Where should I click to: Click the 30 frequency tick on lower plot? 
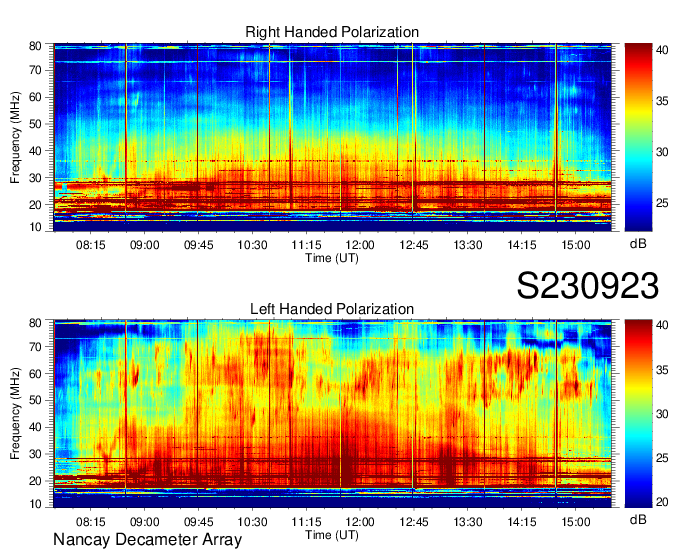coord(35,454)
